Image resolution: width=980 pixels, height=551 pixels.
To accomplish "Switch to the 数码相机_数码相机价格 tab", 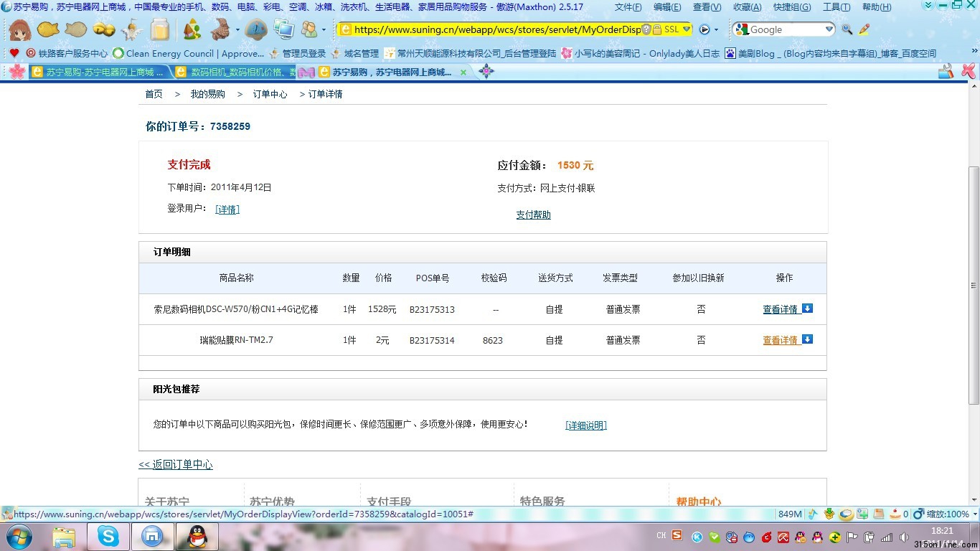I will point(235,72).
